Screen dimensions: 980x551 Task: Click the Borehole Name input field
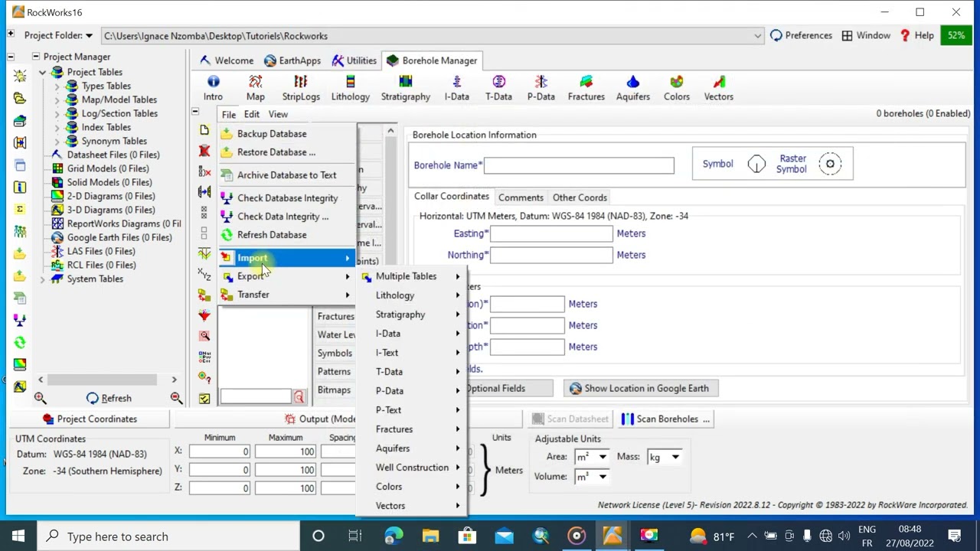(x=579, y=165)
